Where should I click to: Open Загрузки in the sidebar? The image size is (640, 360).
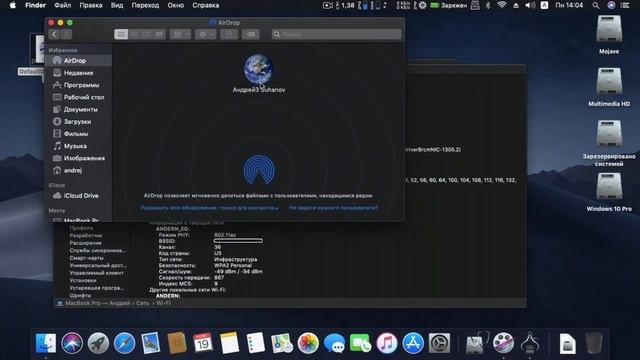tap(78, 122)
